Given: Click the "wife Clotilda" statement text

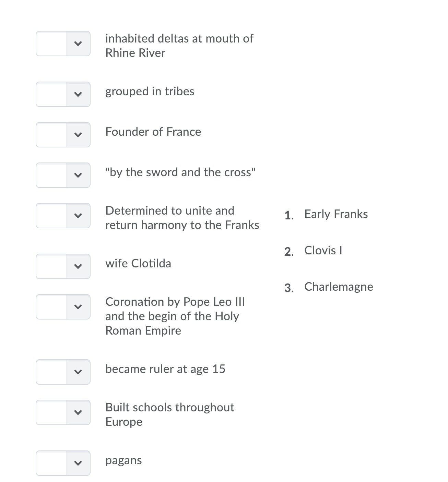Looking at the screenshot, I should (x=138, y=263).
